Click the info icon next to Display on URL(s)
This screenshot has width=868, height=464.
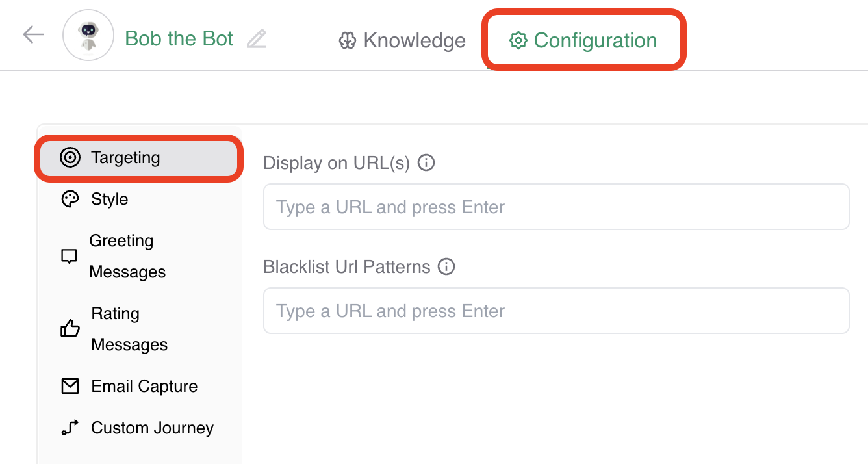(426, 162)
